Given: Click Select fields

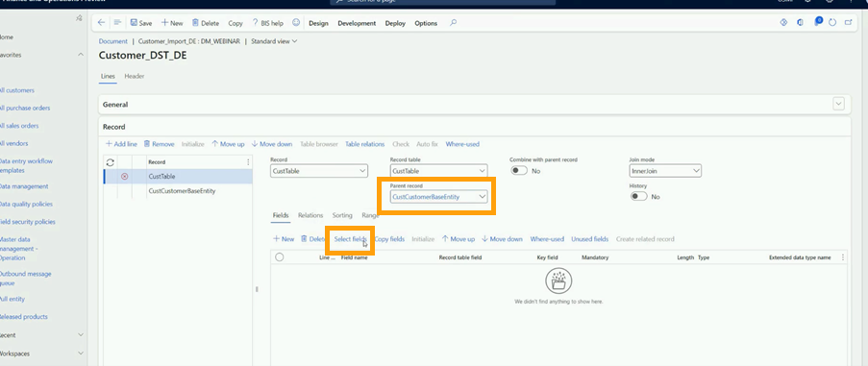Looking at the screenshot, I should click(x=350, y=239).
